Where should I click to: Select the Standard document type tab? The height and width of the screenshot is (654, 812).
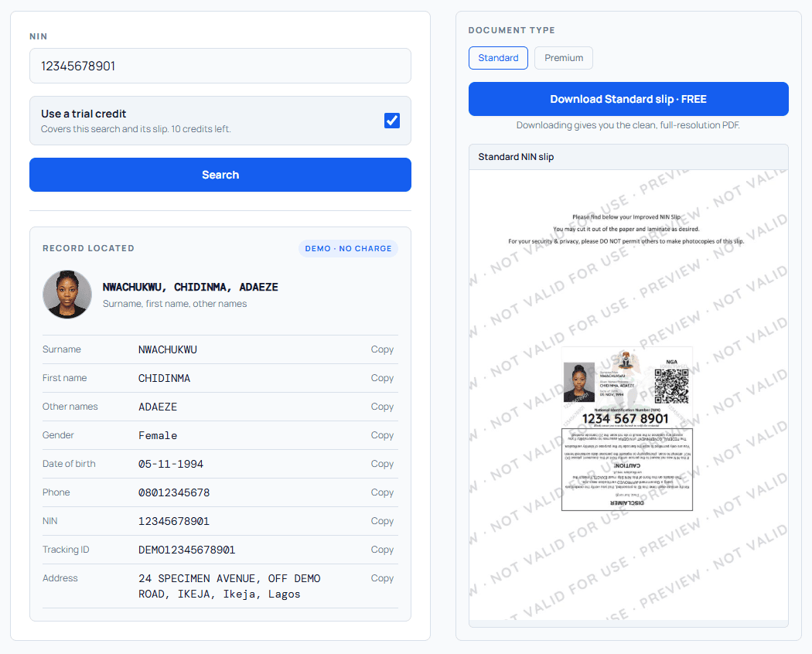[x=498, y=58]
